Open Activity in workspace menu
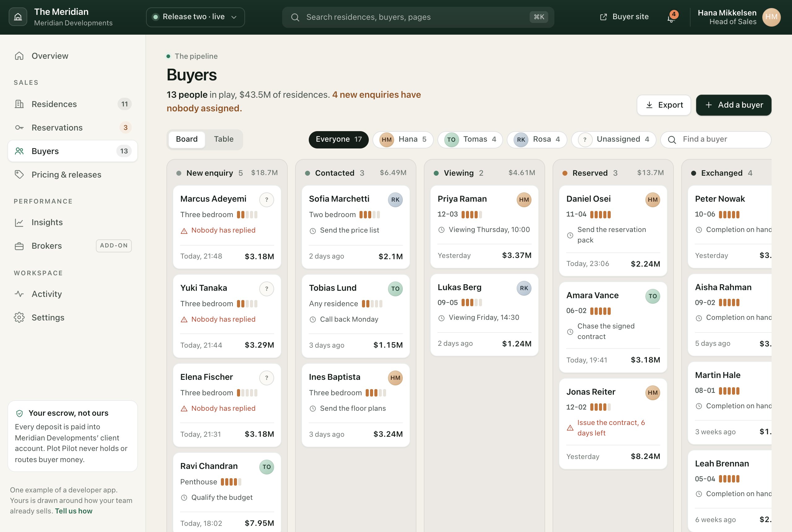 pyautogui.click(x=73, y=294)
